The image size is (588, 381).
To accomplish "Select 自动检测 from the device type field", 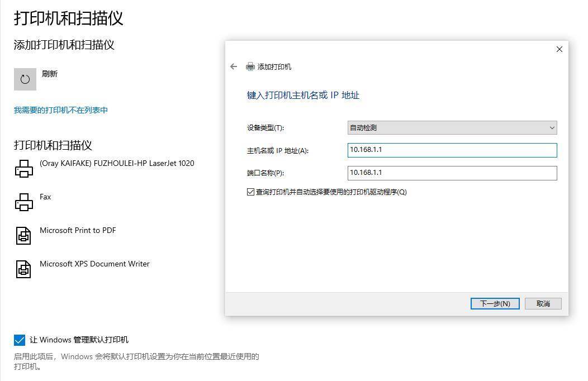I will click(452, 127).
